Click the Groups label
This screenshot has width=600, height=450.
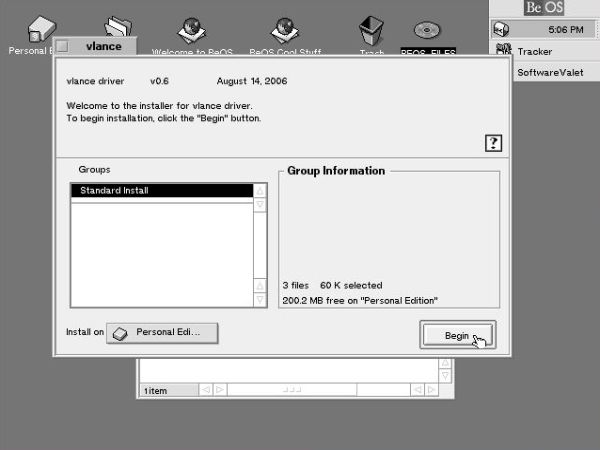coord(94,170)
